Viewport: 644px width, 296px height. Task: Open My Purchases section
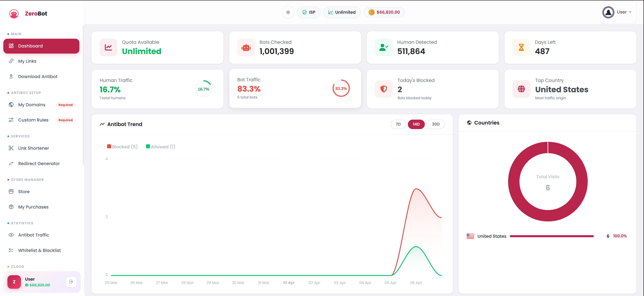(x=33, y=207)
